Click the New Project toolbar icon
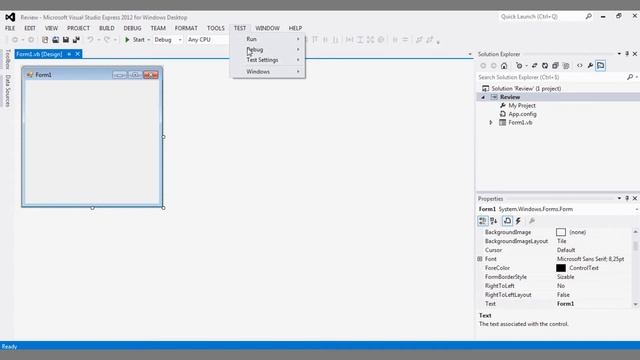Image resolution: width=640 pixels, height=360 pixels. pos(45,40)
